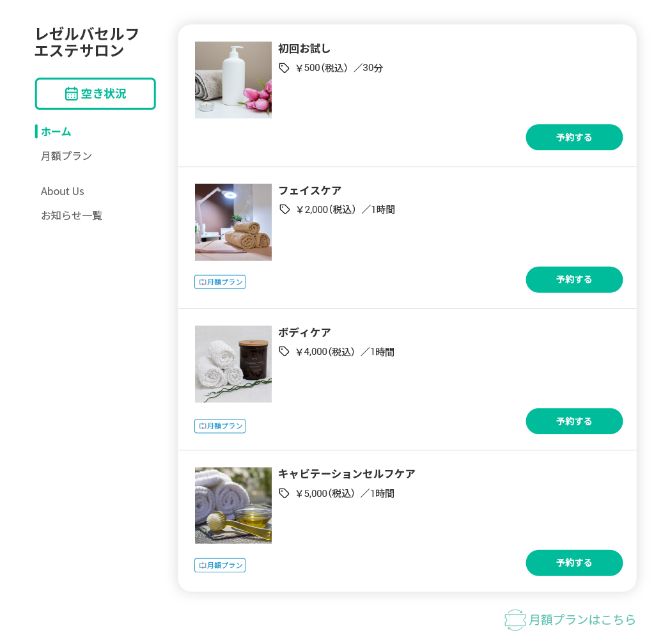This screenshot has height=644, width=663.
Task: Click the レゼルバセルフエステサロン site title
Action: (87, 42)
